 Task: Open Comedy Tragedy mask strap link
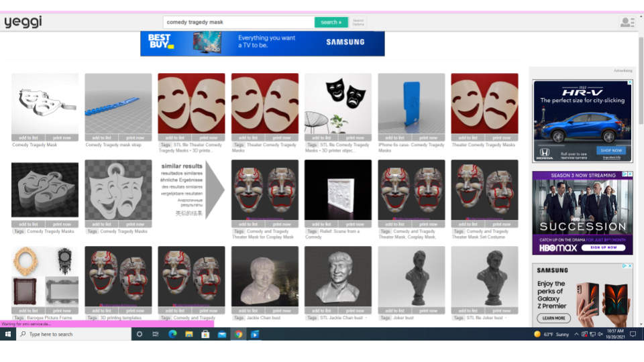[113, 145]
